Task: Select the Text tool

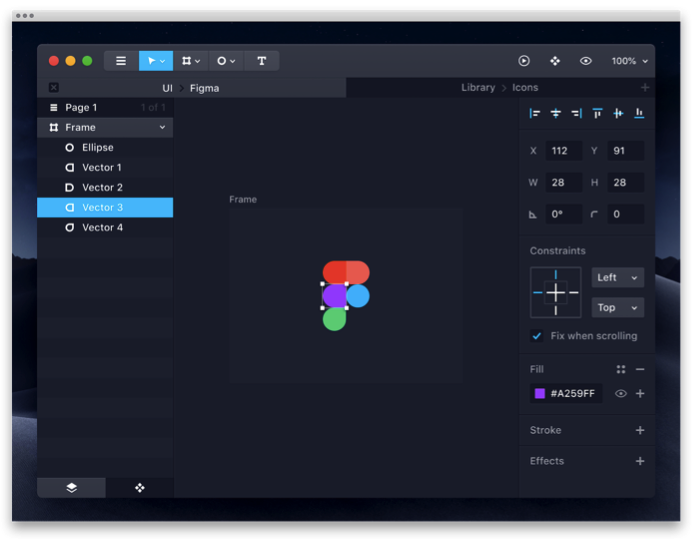Action: tap(261, 61)
